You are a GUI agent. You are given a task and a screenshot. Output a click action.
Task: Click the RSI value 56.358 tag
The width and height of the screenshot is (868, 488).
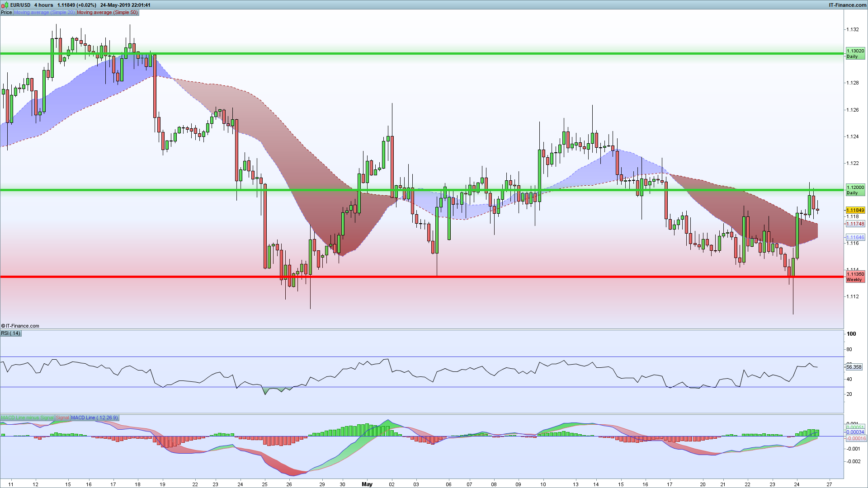click(854, 367)
